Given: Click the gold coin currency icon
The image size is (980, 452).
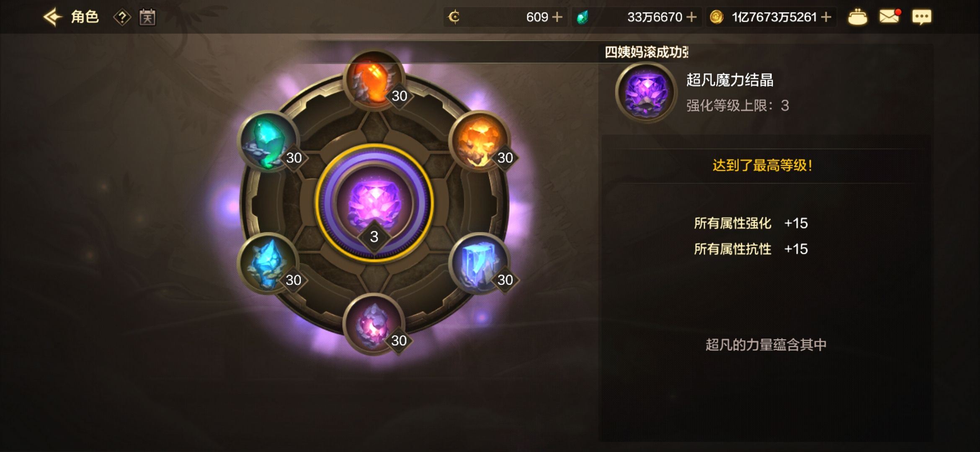Looking at the screenshot, I should point(717,17).
